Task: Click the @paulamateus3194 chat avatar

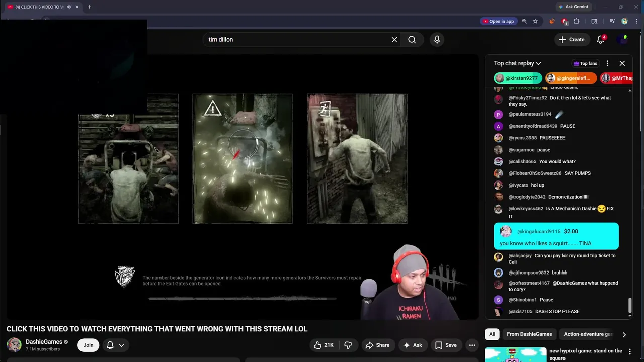Action: tap(498, 115)
